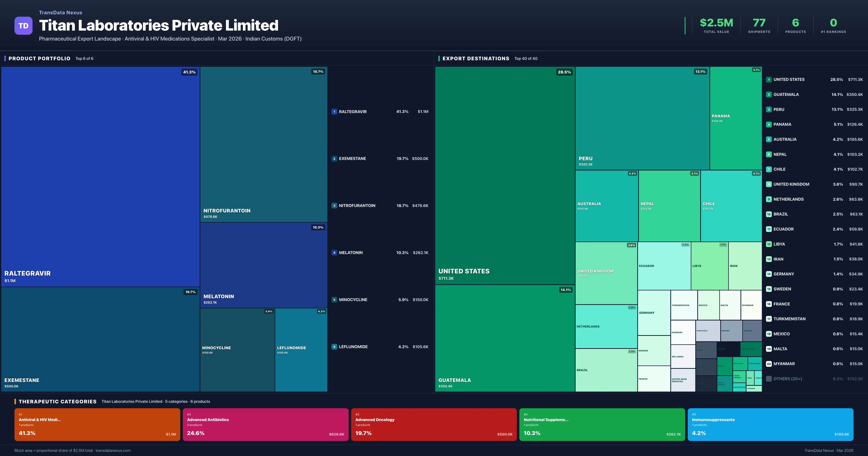
Task: Click rank 5 badge beside Australia legend
Action: (769, 139)
